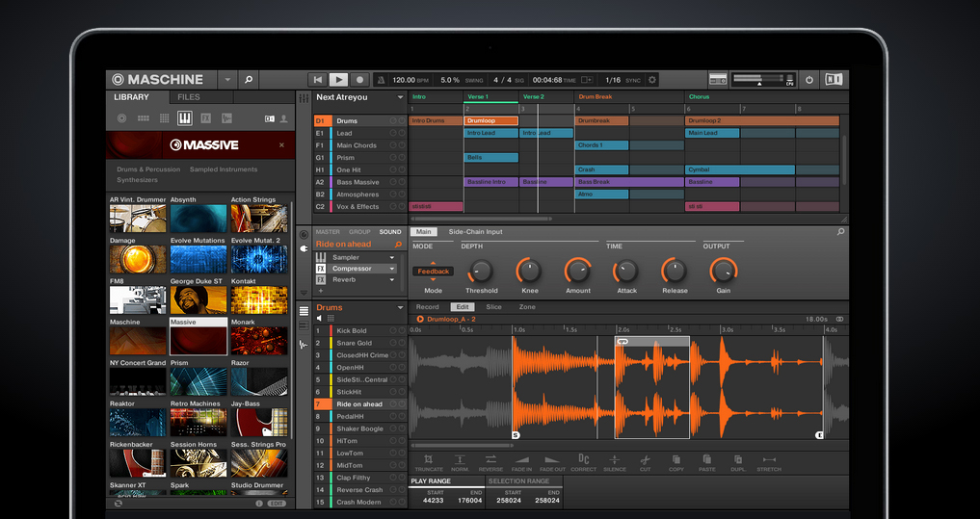Select the Drumloop pattern clip
Viewport: 980px width, 519px height.
[x=491, y=120]
